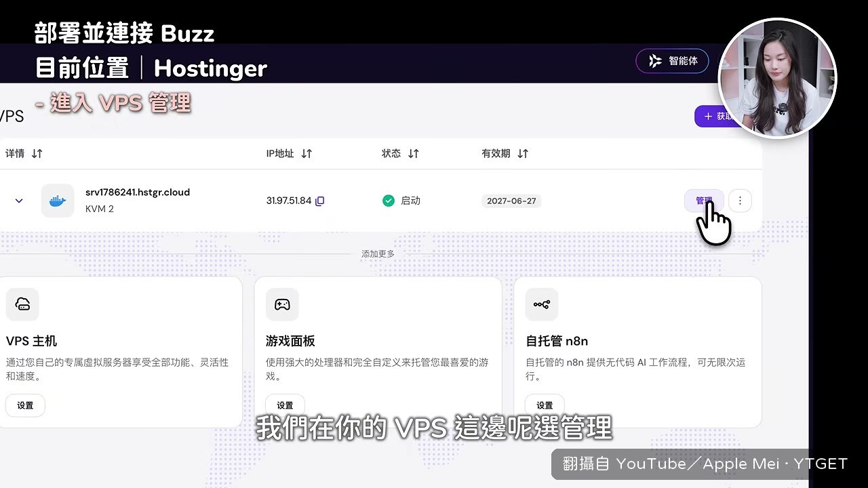Screen dimensions: 868x488
Task: Click the 游戏面板 card title
Action: pos(290,341)
